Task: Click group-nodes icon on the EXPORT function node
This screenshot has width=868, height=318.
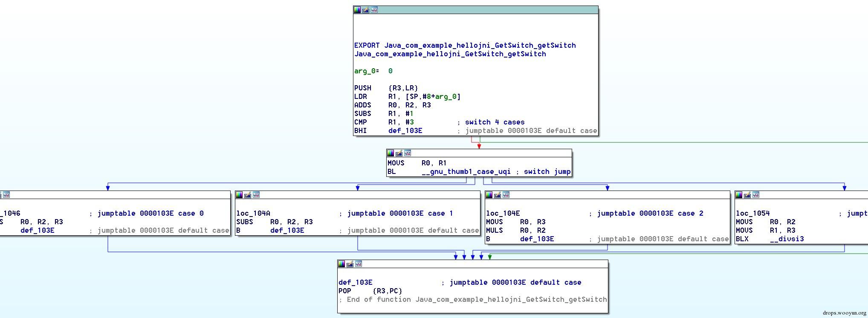Action: [x=374, y=10]
